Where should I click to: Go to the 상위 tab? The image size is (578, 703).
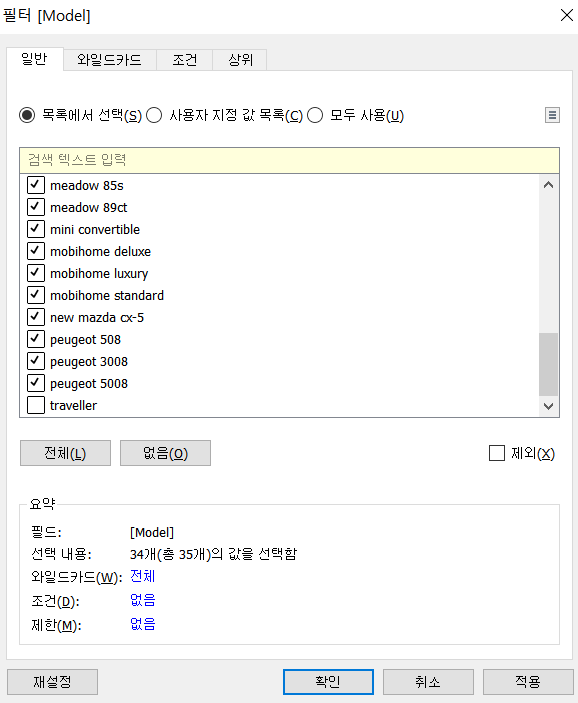tap(240, 60)
